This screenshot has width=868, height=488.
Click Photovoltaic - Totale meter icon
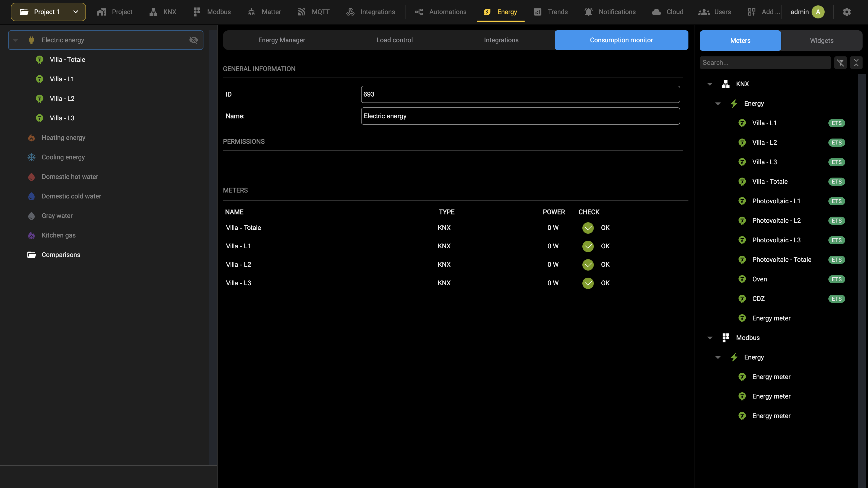click(x=742, y=260)
